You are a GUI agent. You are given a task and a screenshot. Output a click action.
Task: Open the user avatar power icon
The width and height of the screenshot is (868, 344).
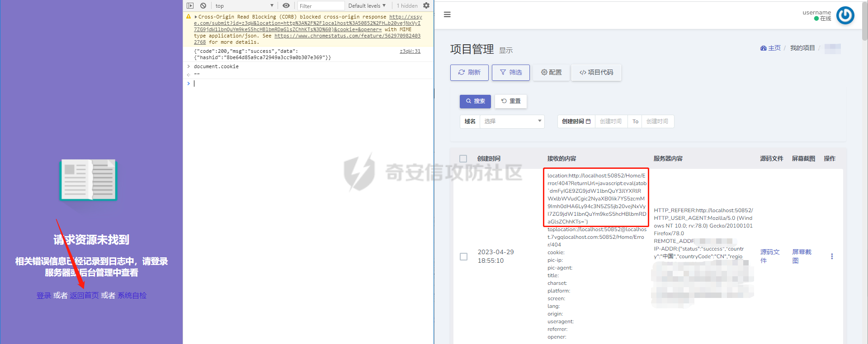click(x=845, y=15)
